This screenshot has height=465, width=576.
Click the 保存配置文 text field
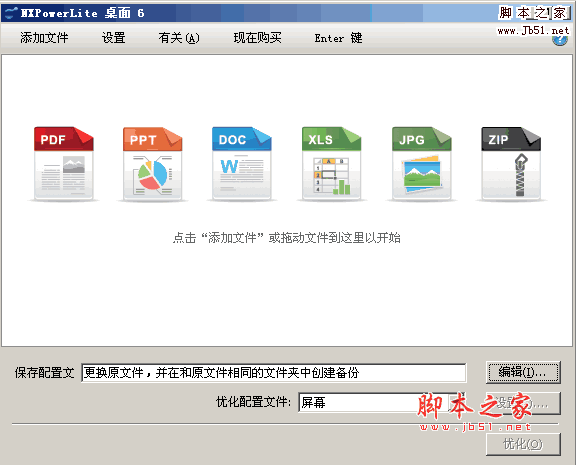click(274, 373)
